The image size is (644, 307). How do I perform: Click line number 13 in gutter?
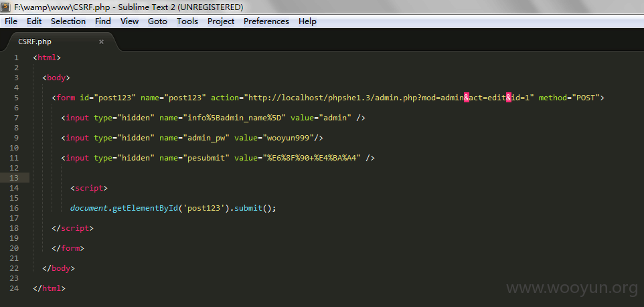13,178
